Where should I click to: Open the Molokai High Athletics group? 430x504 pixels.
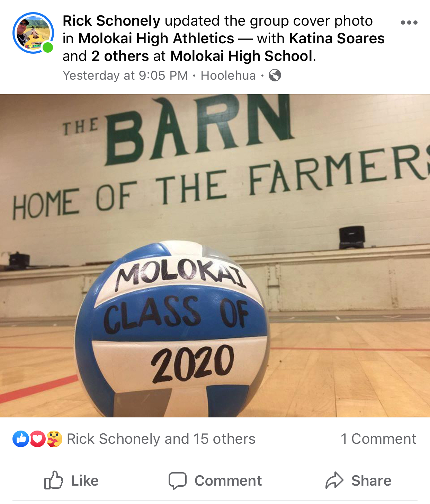click(156, 38)
